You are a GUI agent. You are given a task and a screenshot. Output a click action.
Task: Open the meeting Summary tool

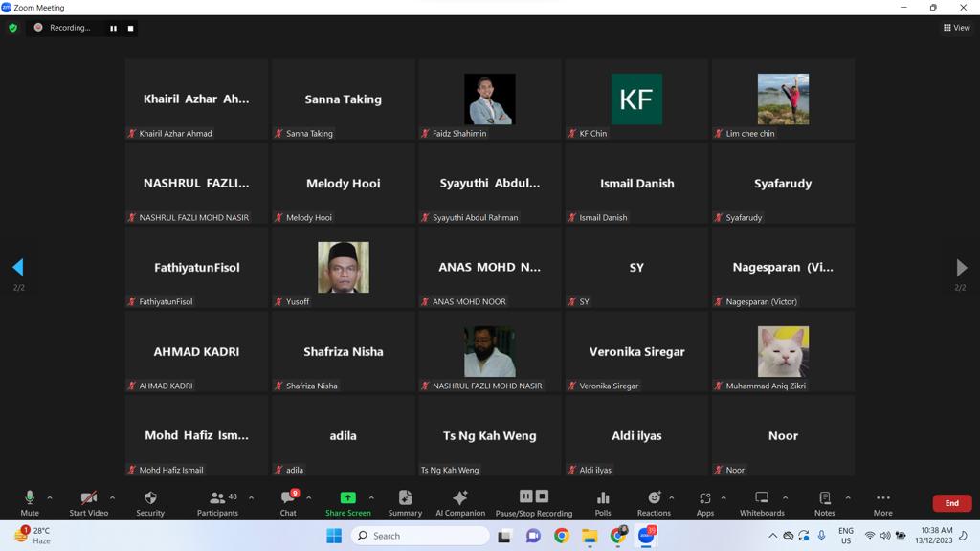405,498
